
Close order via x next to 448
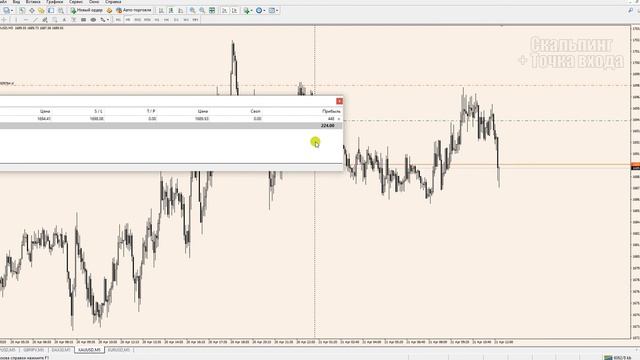(x=339, y=119)
